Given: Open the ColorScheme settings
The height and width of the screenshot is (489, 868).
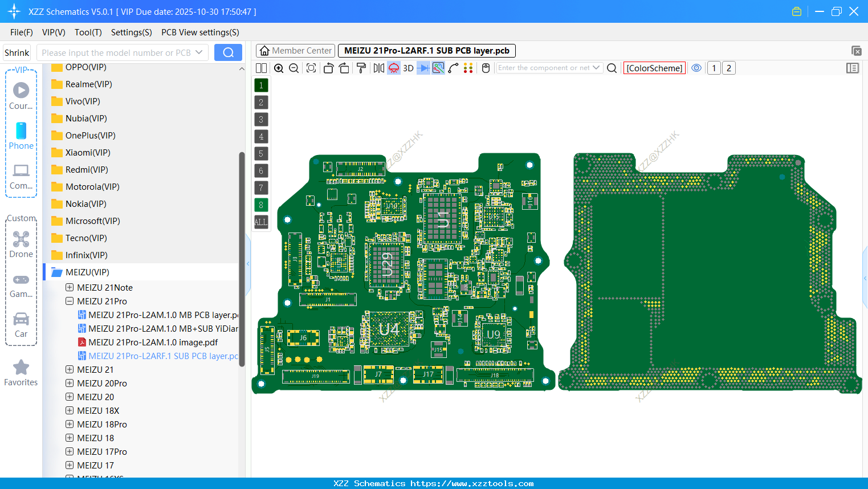Looking at the screenshot, I should coord(654,68).
